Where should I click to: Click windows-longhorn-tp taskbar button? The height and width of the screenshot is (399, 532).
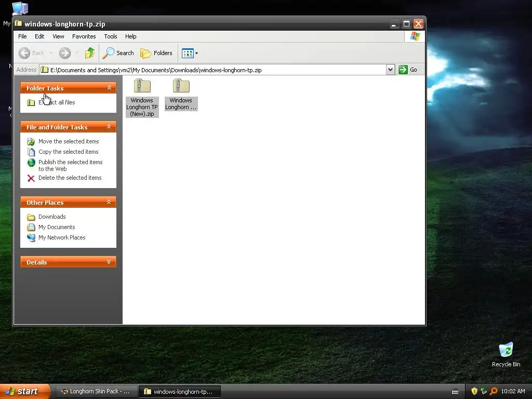(x=180, y=392)
